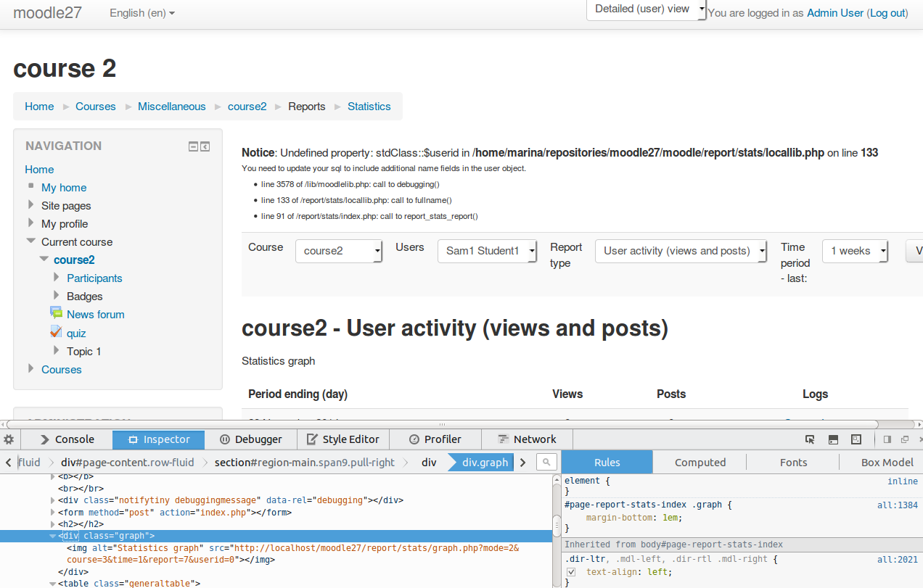Open the Style Editor tab
The width and height of the screenshot is (923, 588).
(x=343, y=439)
